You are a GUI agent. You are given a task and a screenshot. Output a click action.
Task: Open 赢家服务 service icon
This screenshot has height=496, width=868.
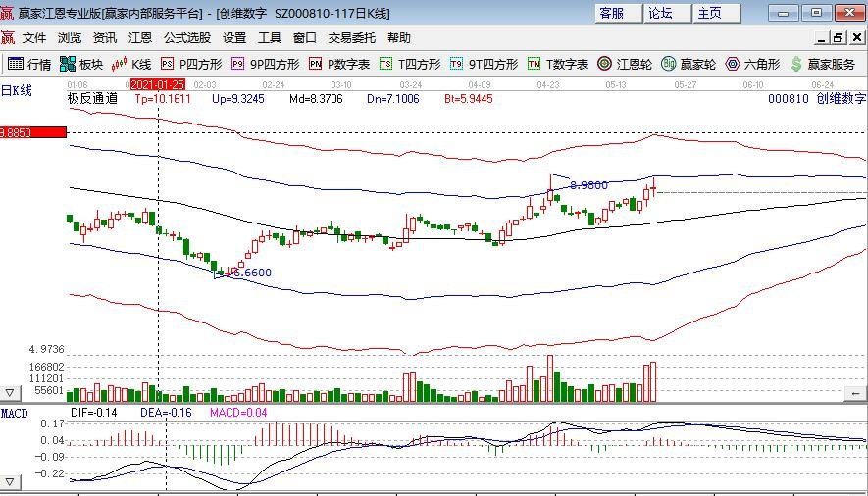coord(823,64)
